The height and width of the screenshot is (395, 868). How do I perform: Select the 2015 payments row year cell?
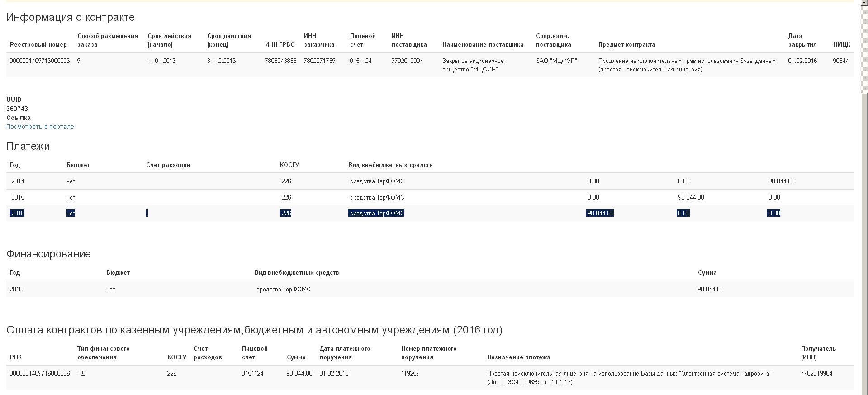click(x=18, y=198)
